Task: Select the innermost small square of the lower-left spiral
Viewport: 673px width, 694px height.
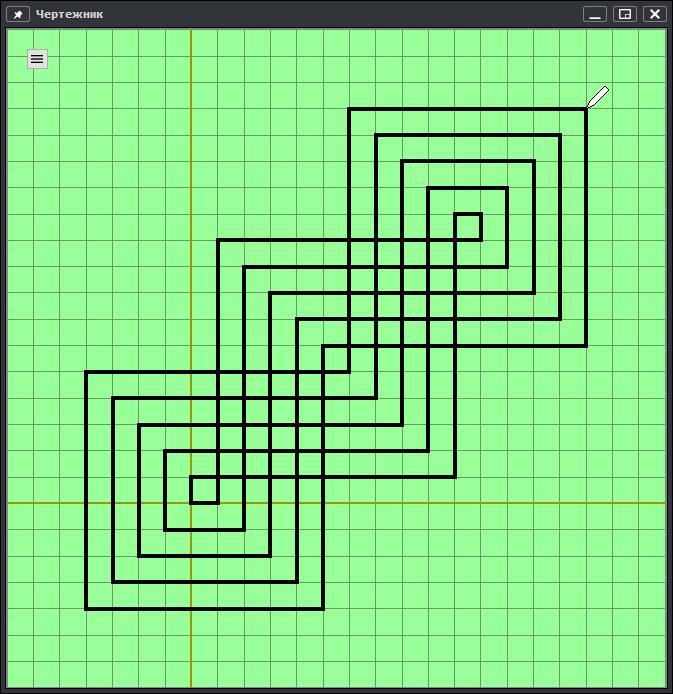Action: 204,490
